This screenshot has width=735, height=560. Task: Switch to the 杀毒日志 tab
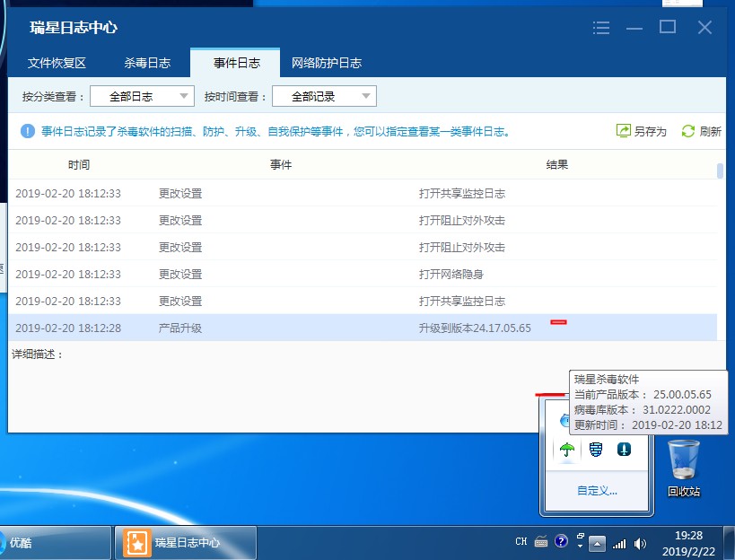click(147, 63)
